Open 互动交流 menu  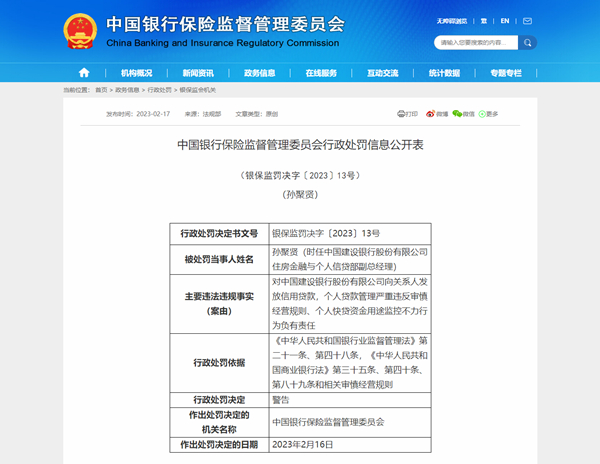(x=383, y=73)
